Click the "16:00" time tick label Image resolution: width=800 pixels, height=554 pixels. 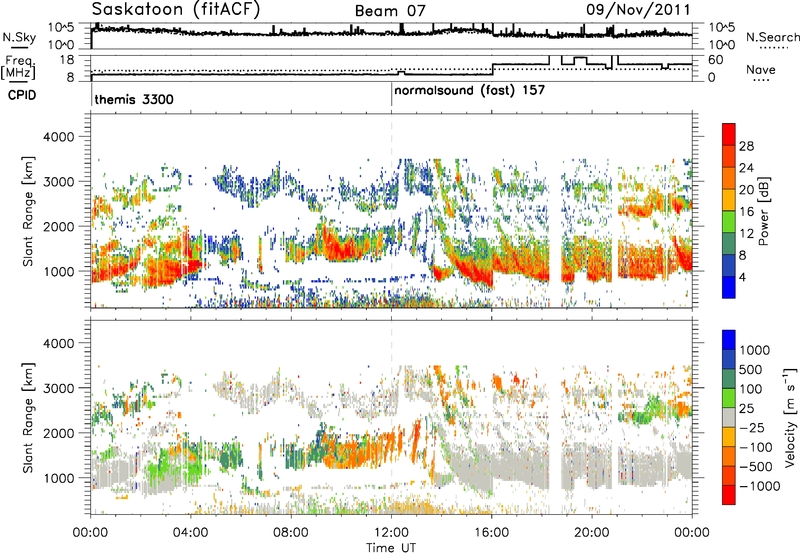click(492, 533)
